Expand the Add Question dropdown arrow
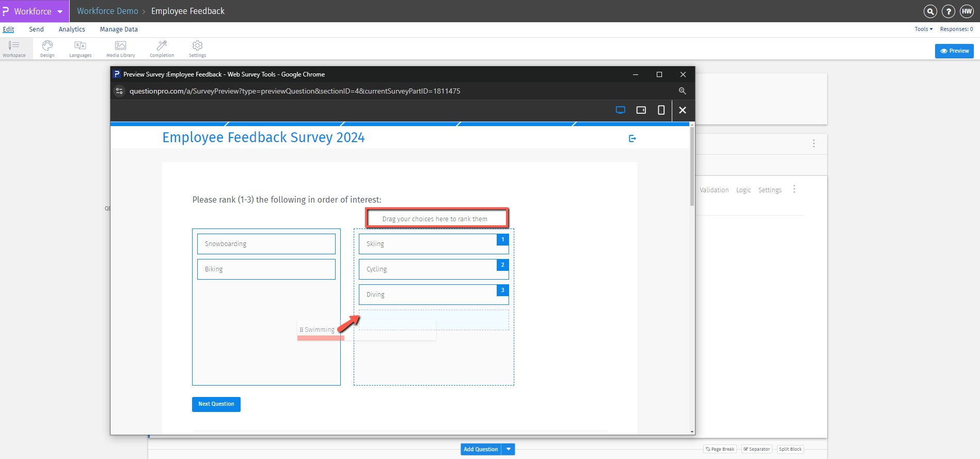The image size is (980, 459). 509,449
